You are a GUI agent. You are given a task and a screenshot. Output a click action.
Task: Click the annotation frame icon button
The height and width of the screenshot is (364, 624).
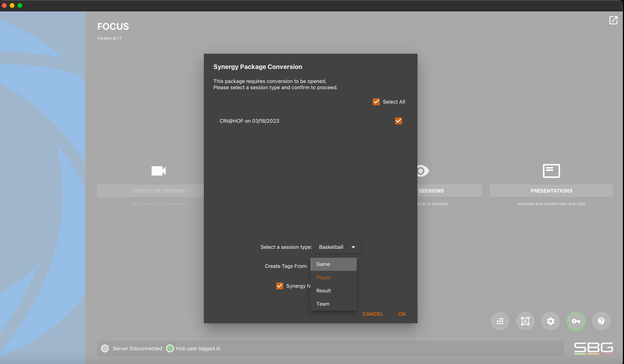[525, 321]
